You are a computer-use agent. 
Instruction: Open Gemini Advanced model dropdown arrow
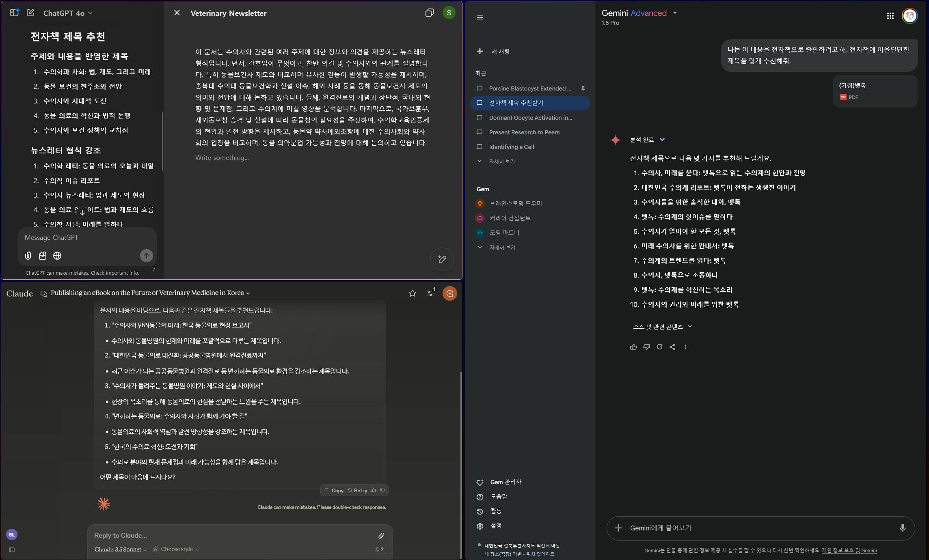(674, 13)
